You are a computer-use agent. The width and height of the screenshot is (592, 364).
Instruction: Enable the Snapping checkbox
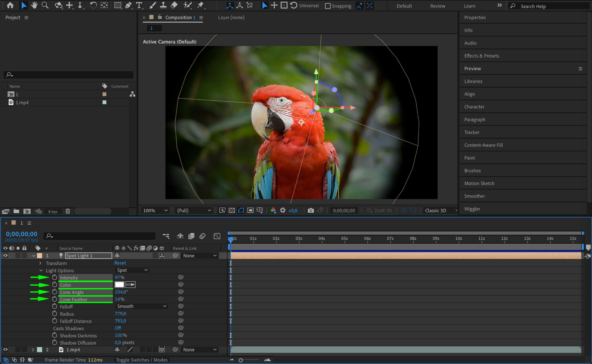pos(328,6)
